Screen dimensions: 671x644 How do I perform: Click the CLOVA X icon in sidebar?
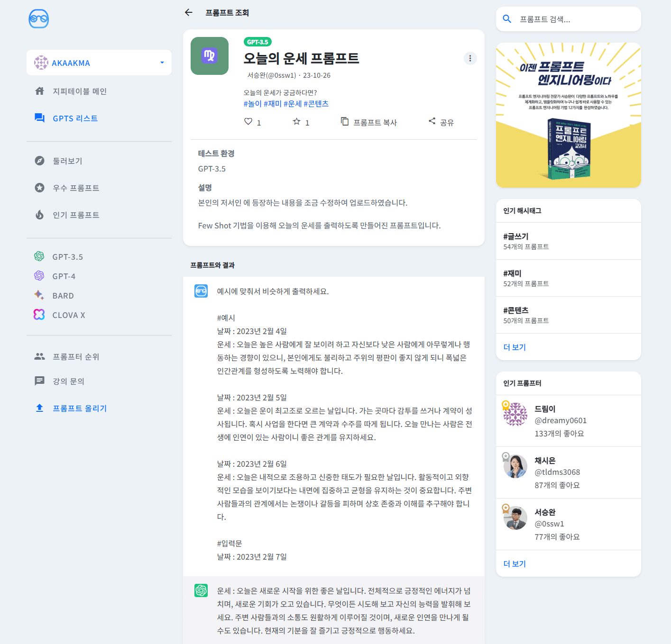(40, 315)
